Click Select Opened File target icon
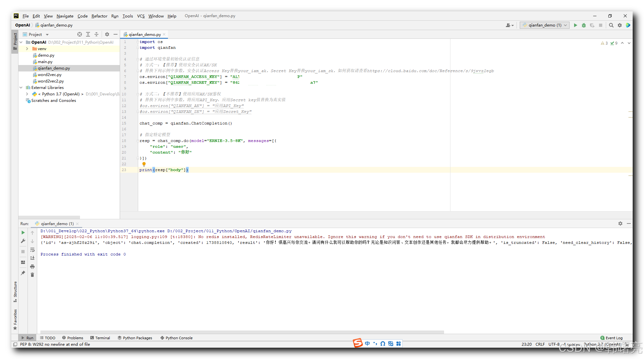Image resolution: width=644 pixels, height=359 pixels. [x=80, y=34]
